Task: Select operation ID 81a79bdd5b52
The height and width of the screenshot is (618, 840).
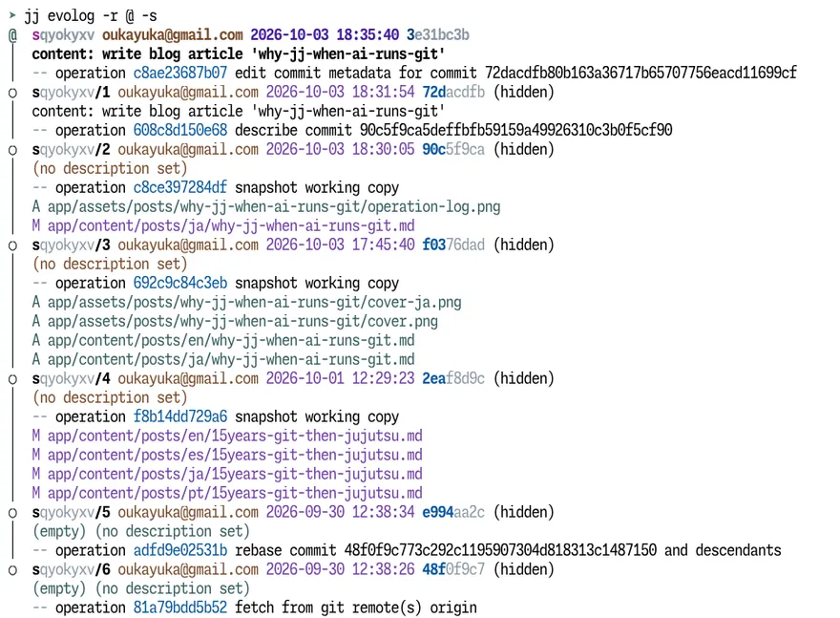Action: 180,607
